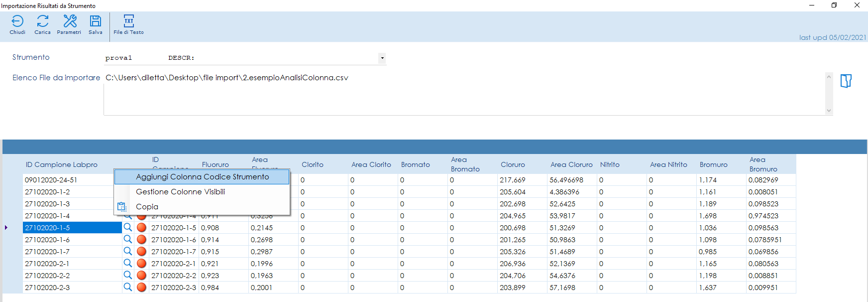Restore the window size using restore button
Image resolution: width=868 pixels, height=302 pixels.
tap(834, 5)
